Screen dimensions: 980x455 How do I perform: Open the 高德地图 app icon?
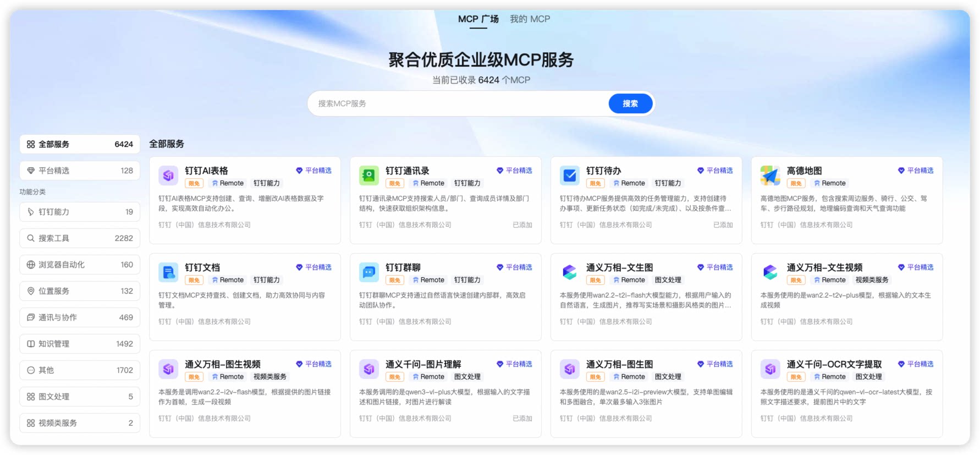[x=770, y=176]
